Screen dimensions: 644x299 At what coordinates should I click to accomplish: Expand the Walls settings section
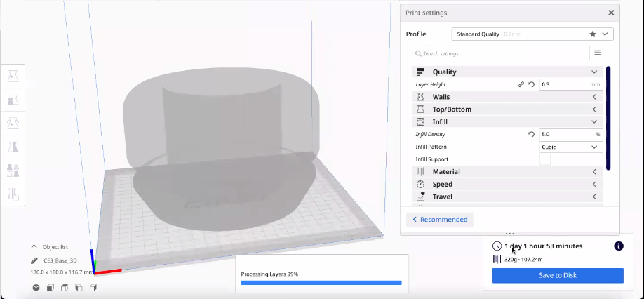[594, 97]
